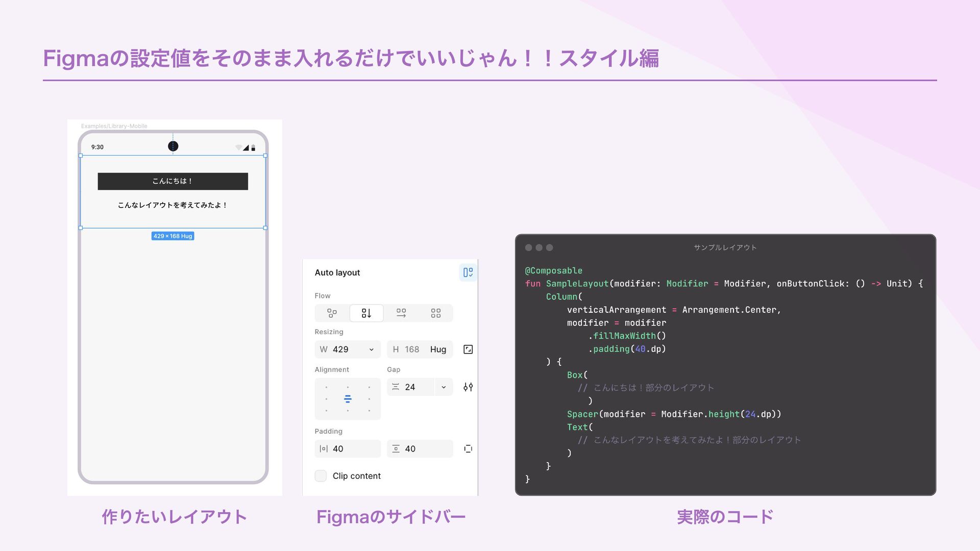
Task: Click the Auto layout panel heading
Action: point(337,272)
